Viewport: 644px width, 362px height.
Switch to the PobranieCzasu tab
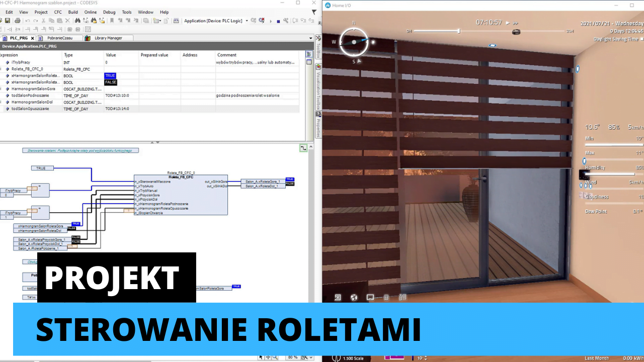tap(59, 38)
